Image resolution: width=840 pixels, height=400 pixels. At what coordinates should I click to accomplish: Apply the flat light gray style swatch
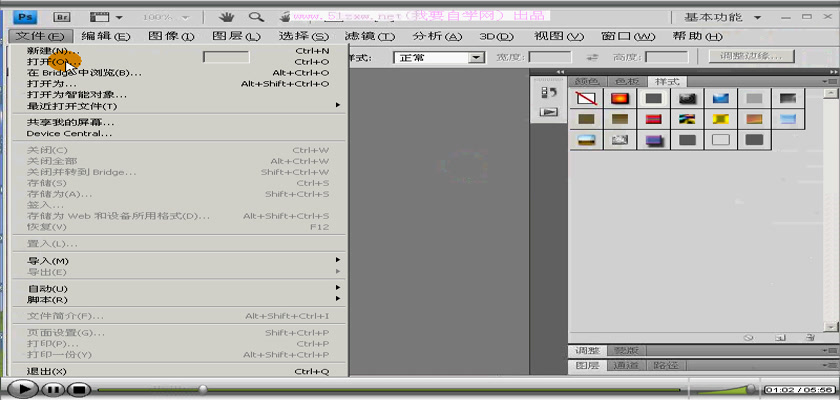coord(754,99)
